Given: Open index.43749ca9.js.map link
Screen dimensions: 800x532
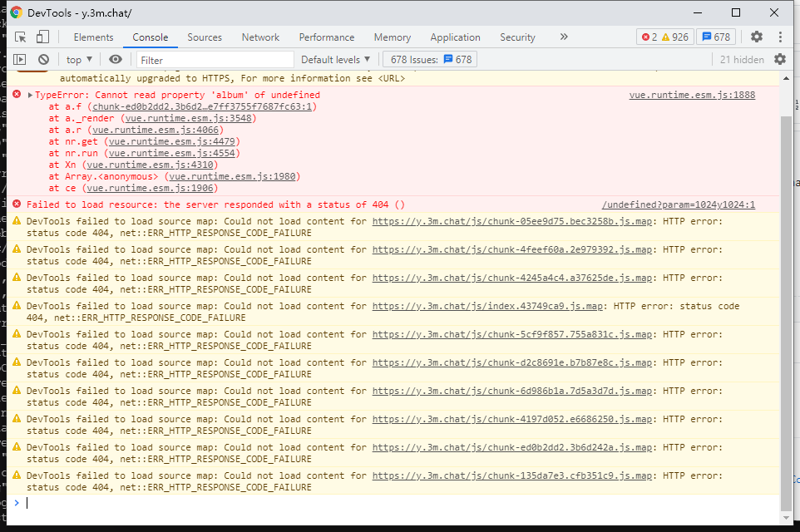Looking at the screenshot, I should (x=488, y=306).
